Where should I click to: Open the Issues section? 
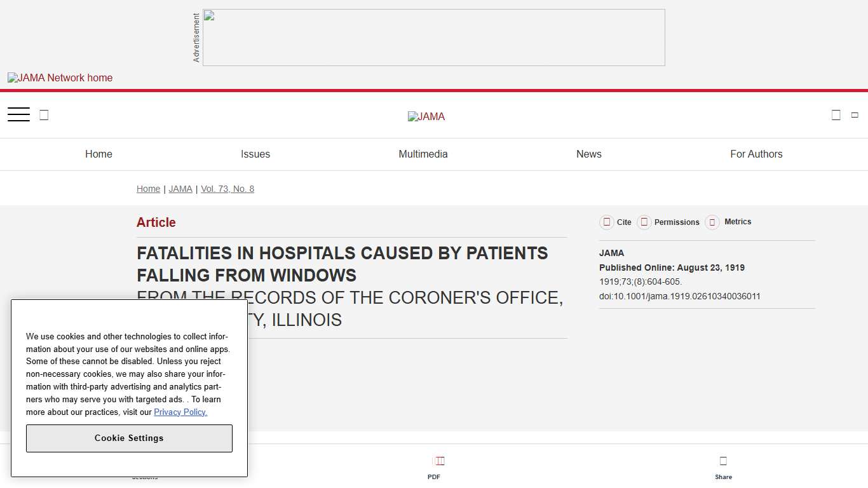pyautogui.click(x=255, y=154)
